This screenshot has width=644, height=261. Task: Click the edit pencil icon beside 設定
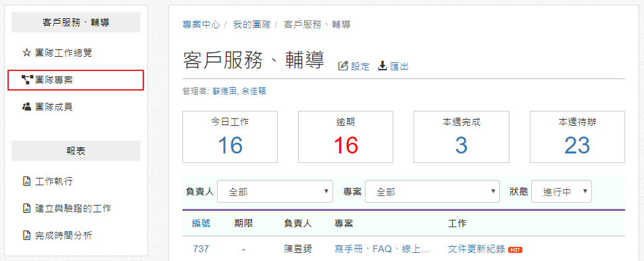(x=343, y=66)
